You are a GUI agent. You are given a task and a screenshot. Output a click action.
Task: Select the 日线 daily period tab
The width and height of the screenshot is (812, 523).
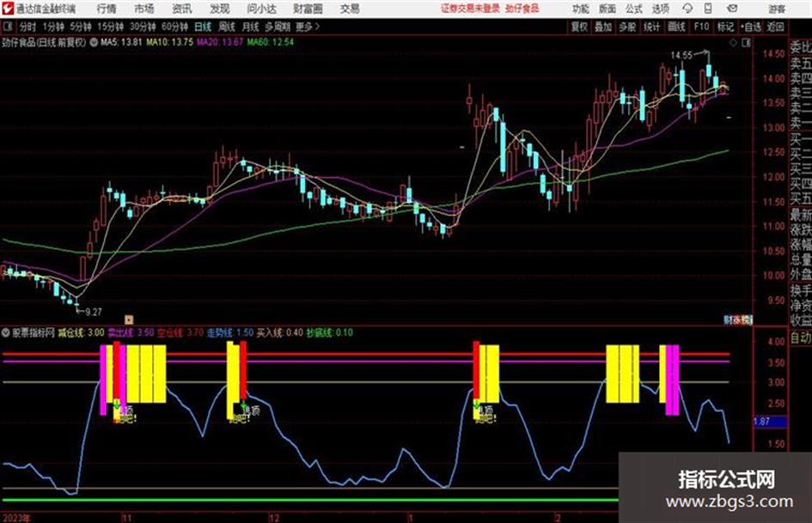(203, 27)
